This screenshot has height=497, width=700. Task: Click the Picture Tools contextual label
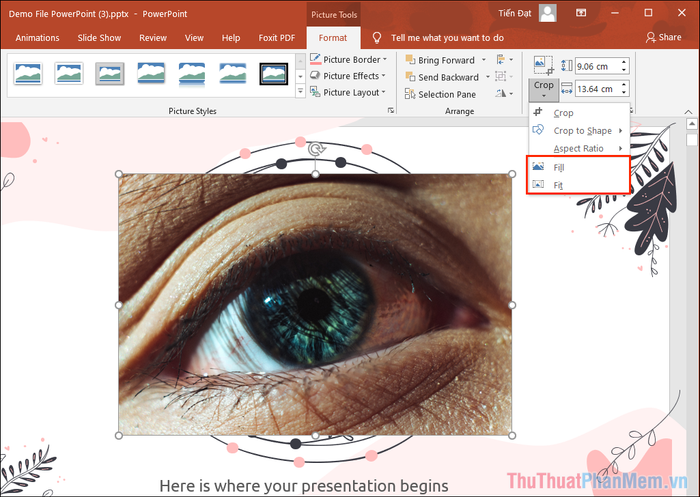334,15
